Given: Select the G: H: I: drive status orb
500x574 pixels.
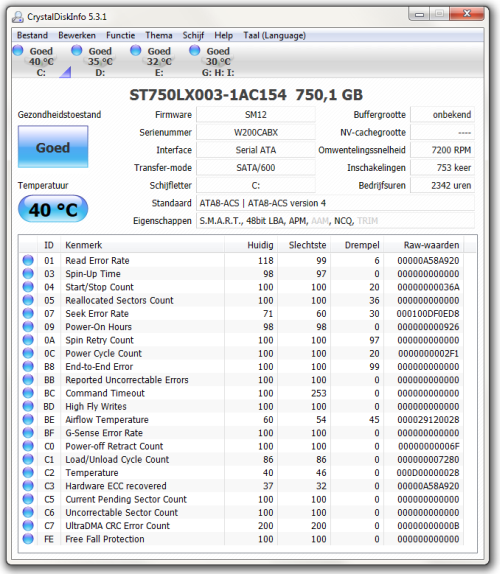Looking at the screenshot, I should pyautogui.click(x=195, y=50).
